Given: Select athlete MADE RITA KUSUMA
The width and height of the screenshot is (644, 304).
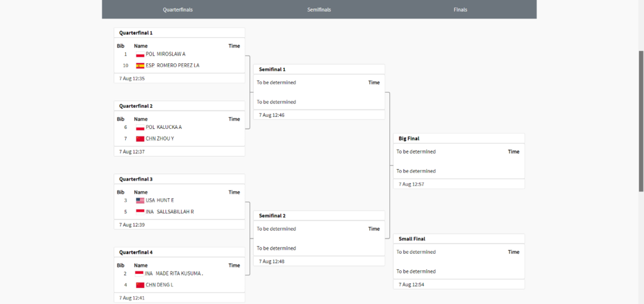Looking at the screenshot, I should coord(180,274).
